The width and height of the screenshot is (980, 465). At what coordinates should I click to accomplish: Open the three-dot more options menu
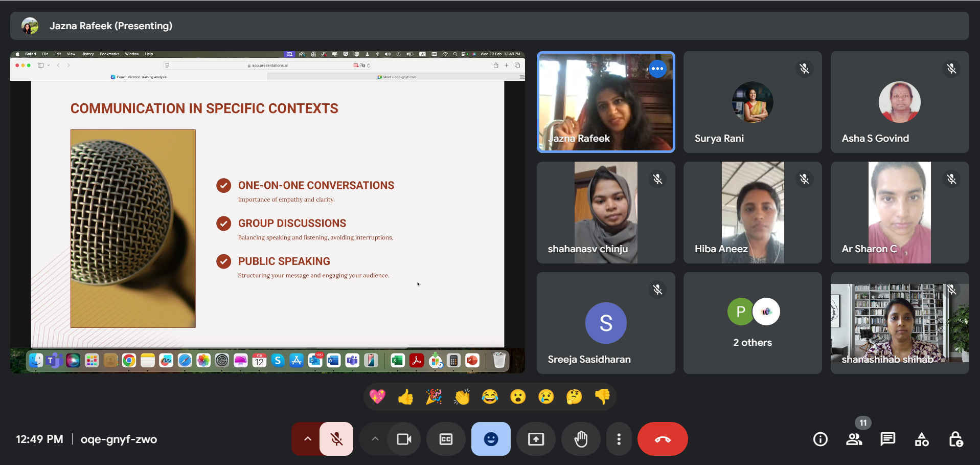coord(619,439)
